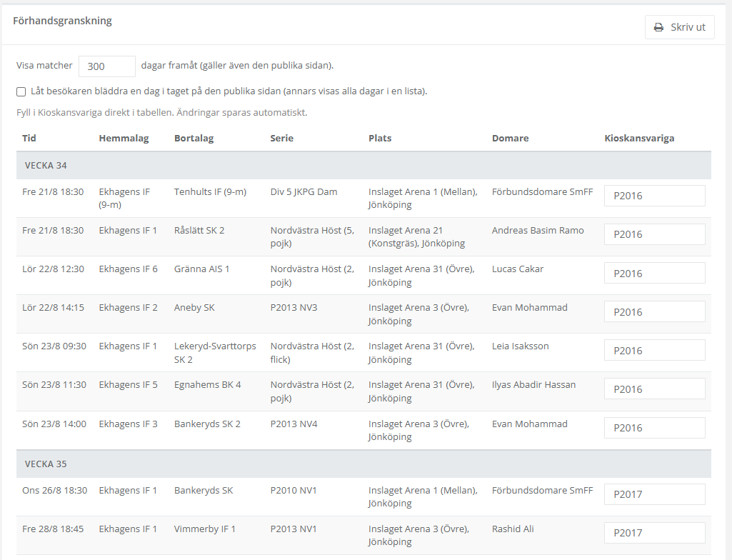
Task: Click away team Aneby SK
Action: click(x=194, y=308)
